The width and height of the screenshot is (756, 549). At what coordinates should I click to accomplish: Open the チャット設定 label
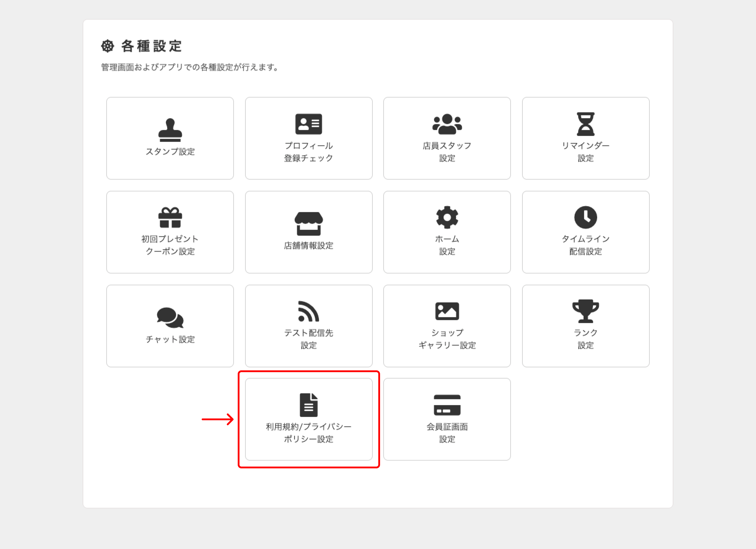coord(170,339)
